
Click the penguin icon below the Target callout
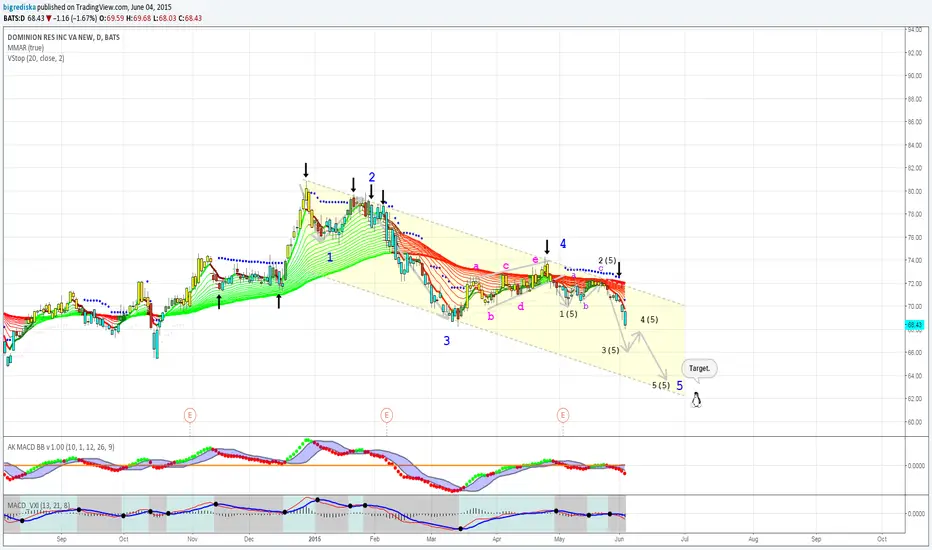point(696,400)
